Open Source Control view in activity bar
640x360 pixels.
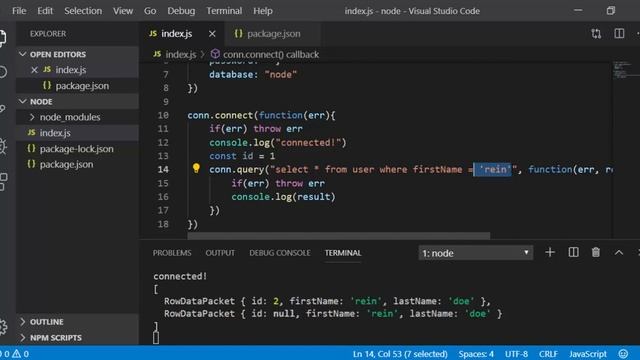[3, 109]
